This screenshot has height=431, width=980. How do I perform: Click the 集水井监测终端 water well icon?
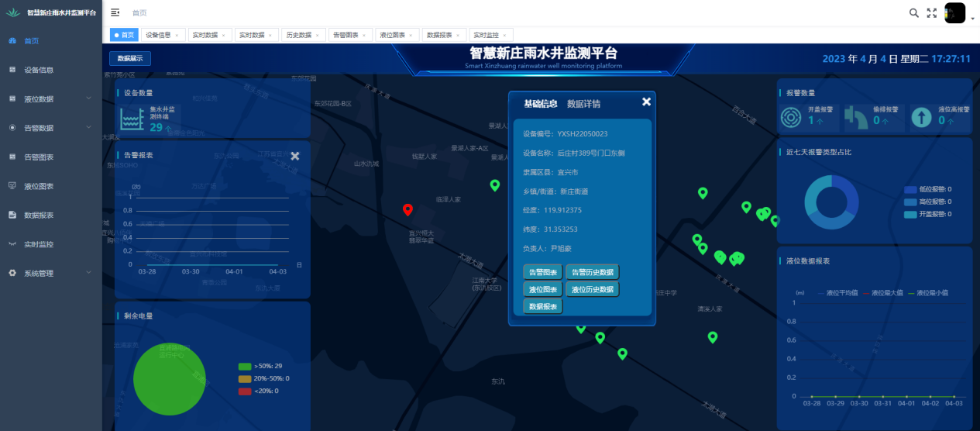tap(132, 119)
